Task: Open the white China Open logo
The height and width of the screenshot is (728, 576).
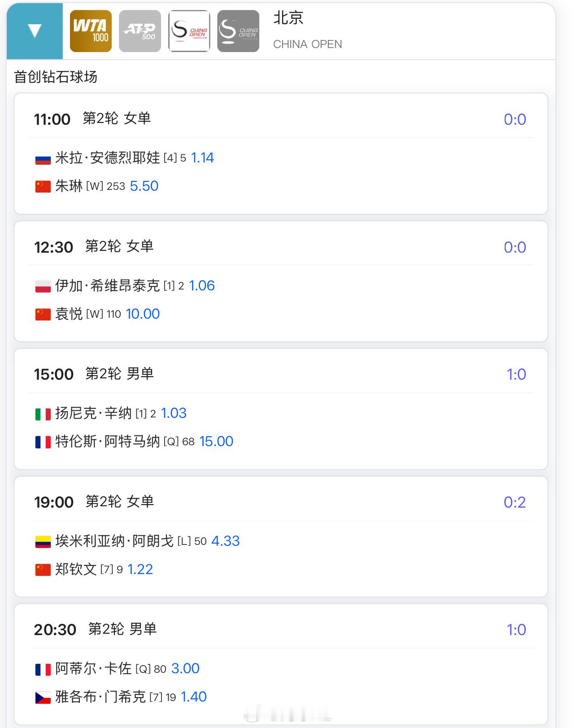Action: 189,31
